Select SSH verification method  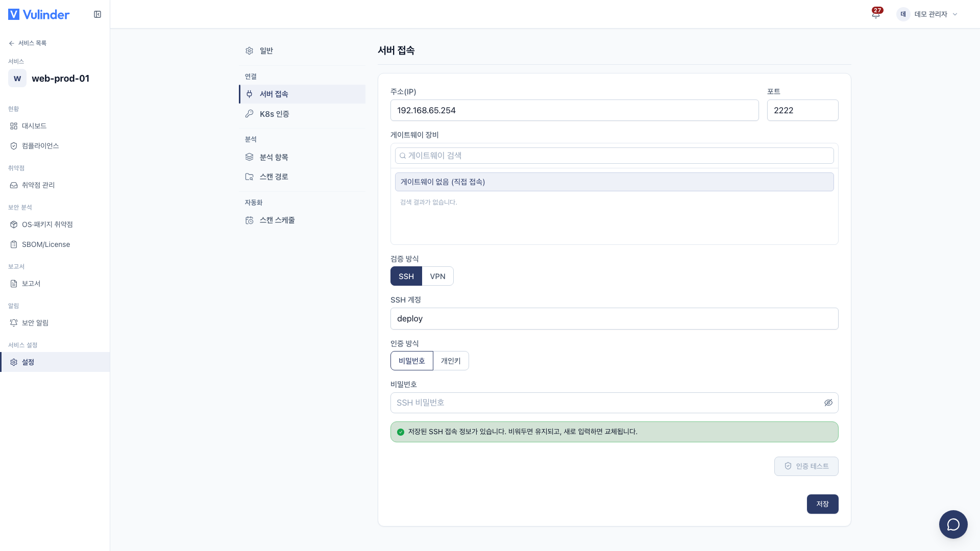(406, 277)
